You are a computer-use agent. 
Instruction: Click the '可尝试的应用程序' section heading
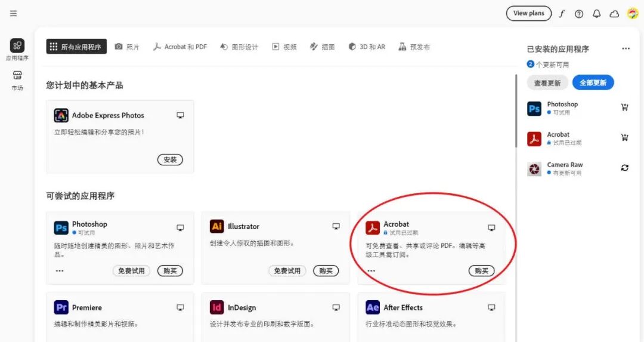pos(80,196)
